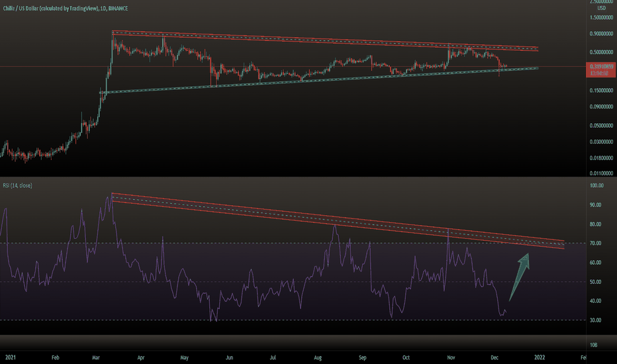The image size is (617, 364).
Task: Click the RSI 100.00 scale label
Action: click(596, 185)
